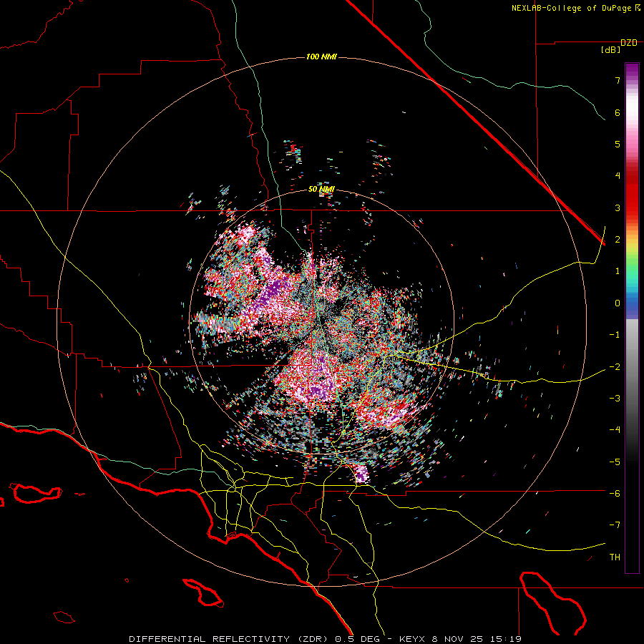Click the TH label under the scale
The image size is (644, 644).
[x=615, y=557]
